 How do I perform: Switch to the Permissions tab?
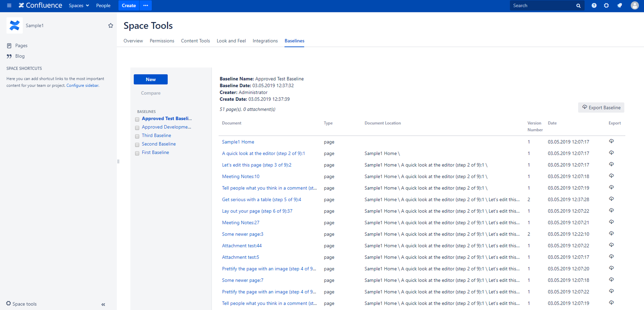click(162, 41)
